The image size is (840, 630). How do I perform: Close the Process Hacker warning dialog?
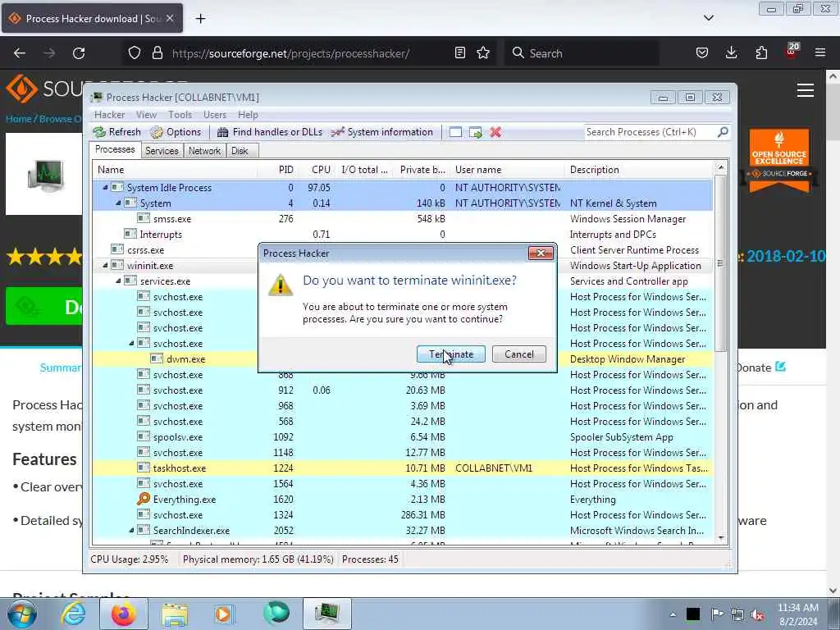tap(540, 253)
